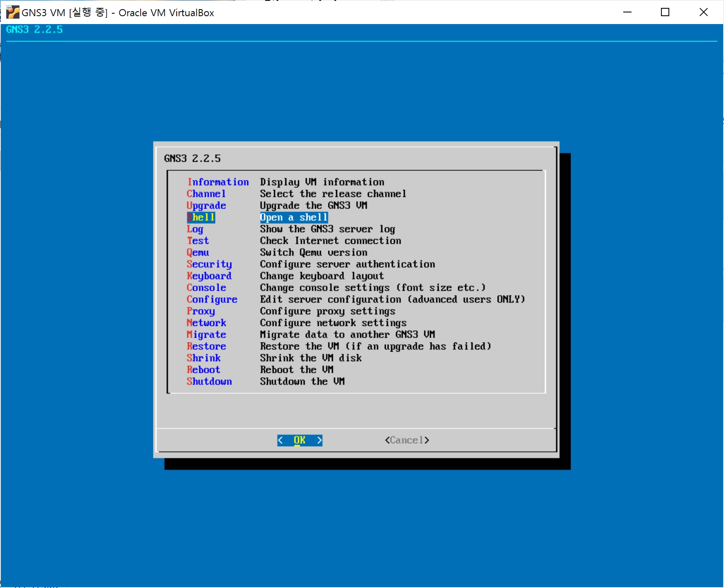Image resolution: width=724 pixels, height=588 pixels.
Task: Choose the Security menu entry
Action: pos(209,264)
